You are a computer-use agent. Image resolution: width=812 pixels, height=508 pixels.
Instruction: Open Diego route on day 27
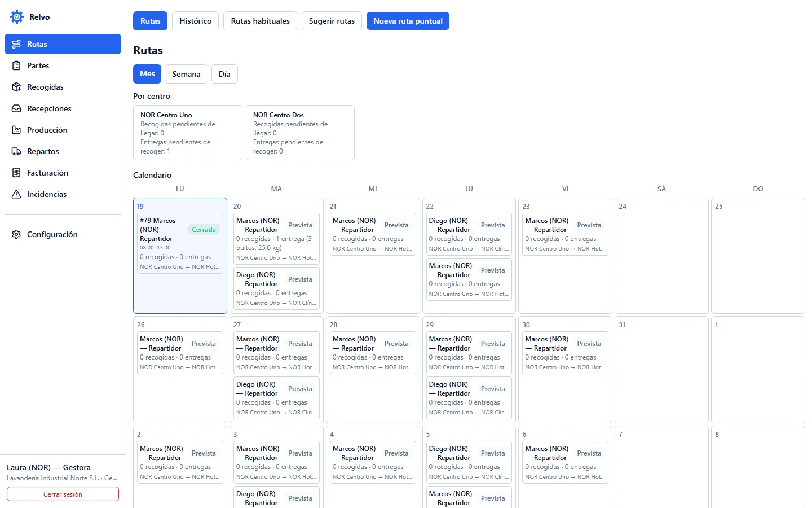(x=276, y=398)
